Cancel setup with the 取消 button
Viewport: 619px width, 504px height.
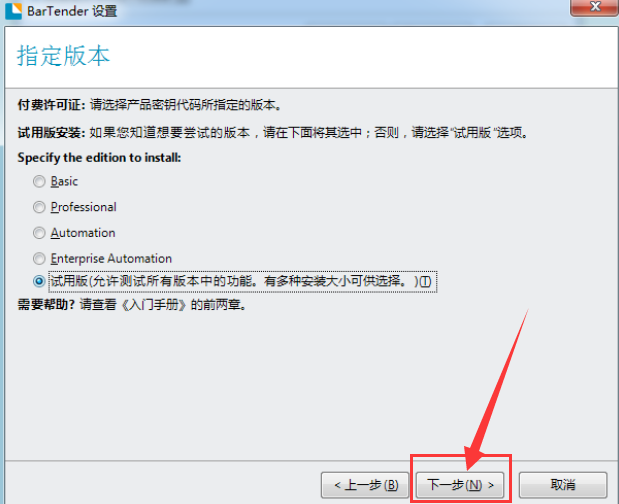click(563, 485)
